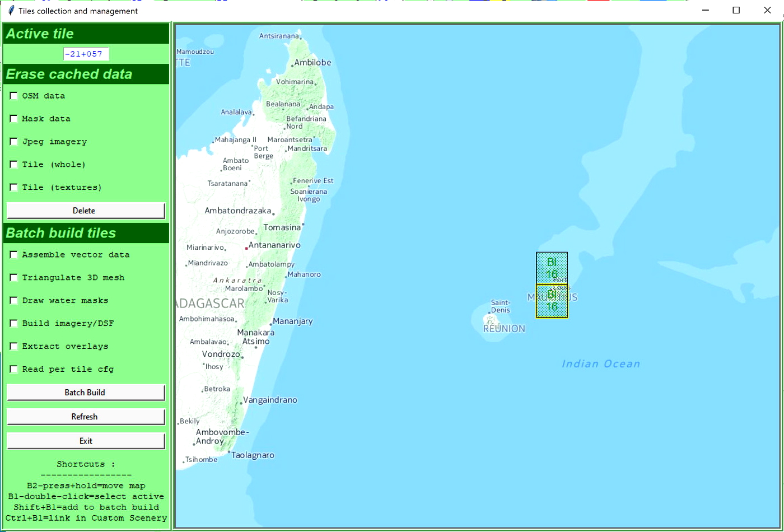Check the Jpeg imagery option
The image size is (784, 532).
14,142
